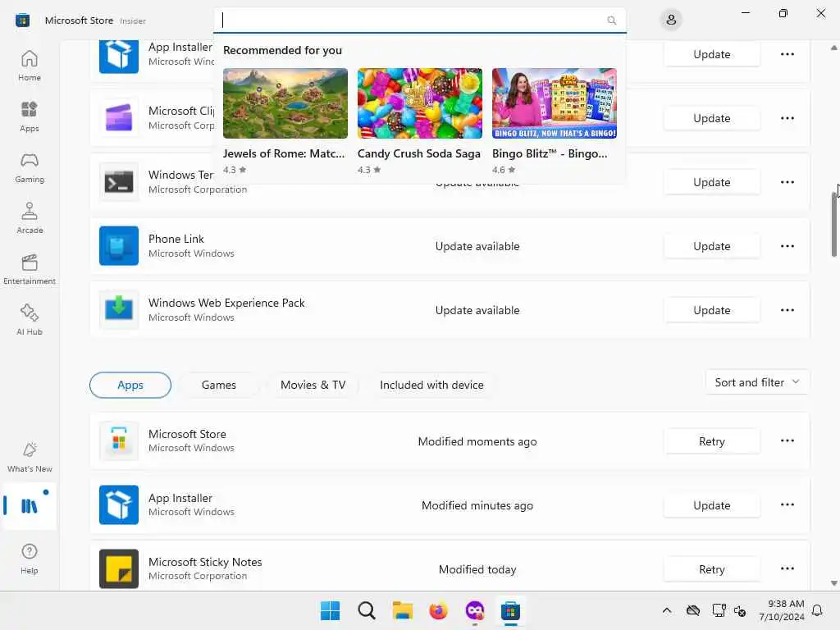
Task: Click the 'Microsoft Sticky Notes' name
Action: point(204,562)
